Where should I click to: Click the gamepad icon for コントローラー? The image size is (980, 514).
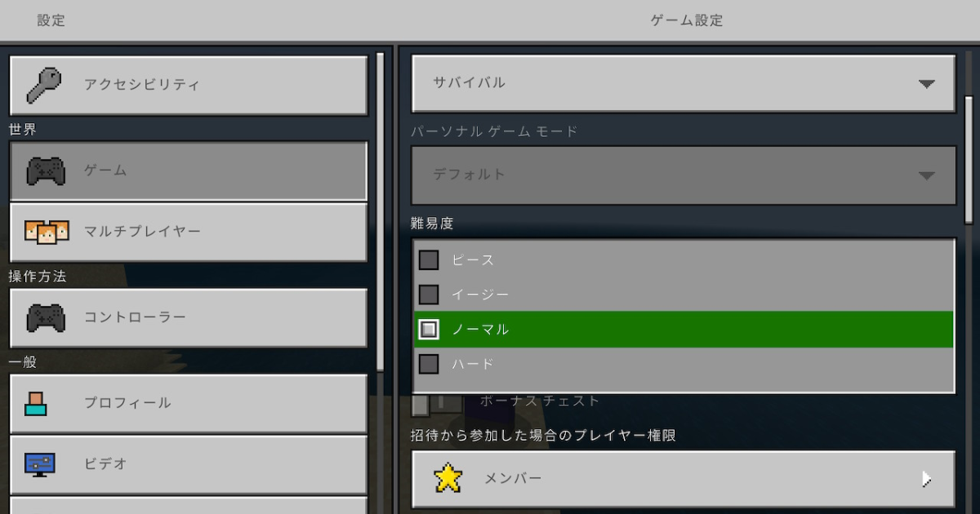(x=47, y=318)
